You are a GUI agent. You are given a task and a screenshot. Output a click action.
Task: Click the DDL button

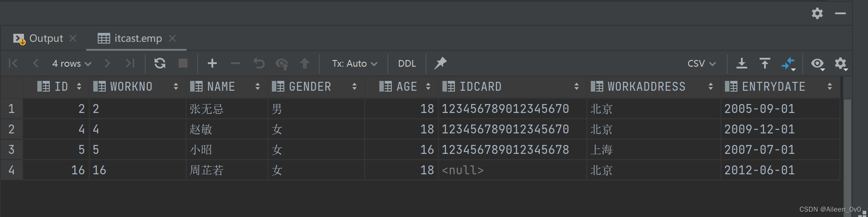407,64
